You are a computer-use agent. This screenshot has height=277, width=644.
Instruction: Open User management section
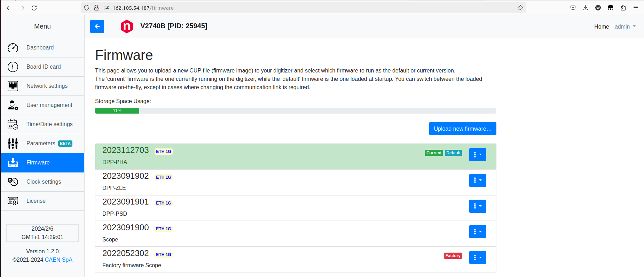pyautogui.click(x=42, y=105)
